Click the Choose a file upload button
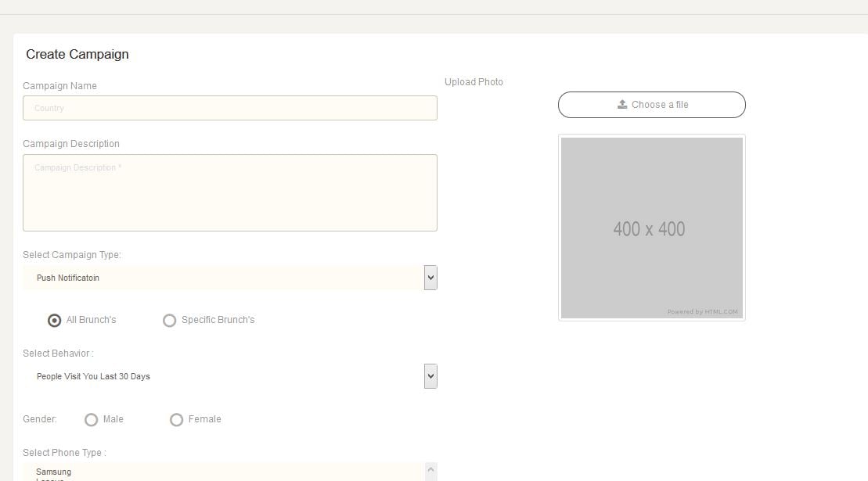The height and width of the screenshot is (481, 868). click(651, 105)
